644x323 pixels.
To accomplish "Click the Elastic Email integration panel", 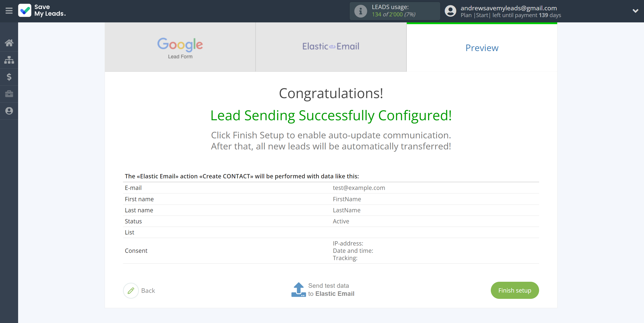I will coord(331,47).
